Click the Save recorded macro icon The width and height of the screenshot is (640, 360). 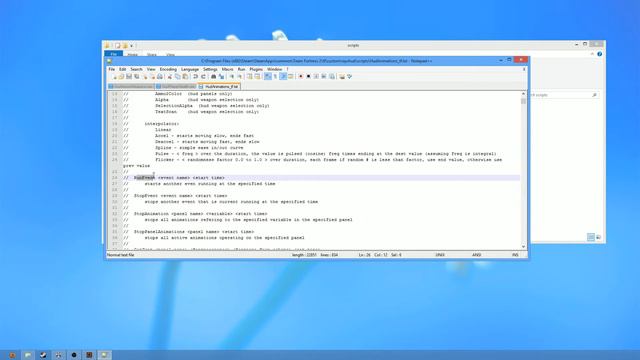click(332, 77)
